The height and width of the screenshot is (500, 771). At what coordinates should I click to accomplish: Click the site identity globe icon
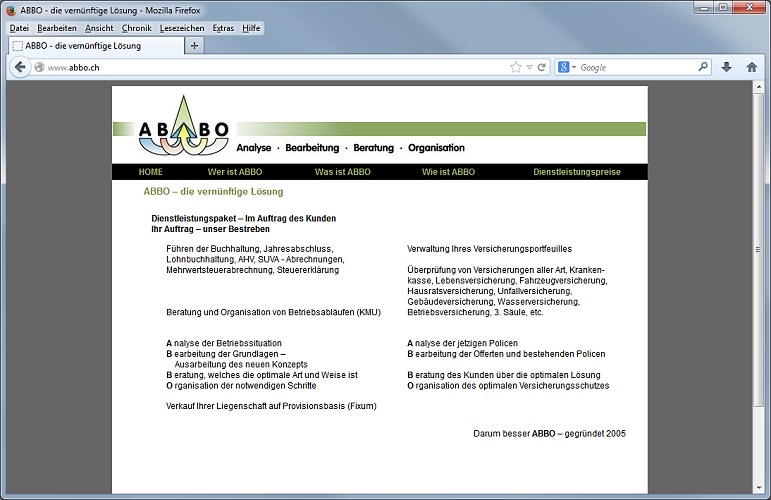pyautogui.click(x=39, y=67)
